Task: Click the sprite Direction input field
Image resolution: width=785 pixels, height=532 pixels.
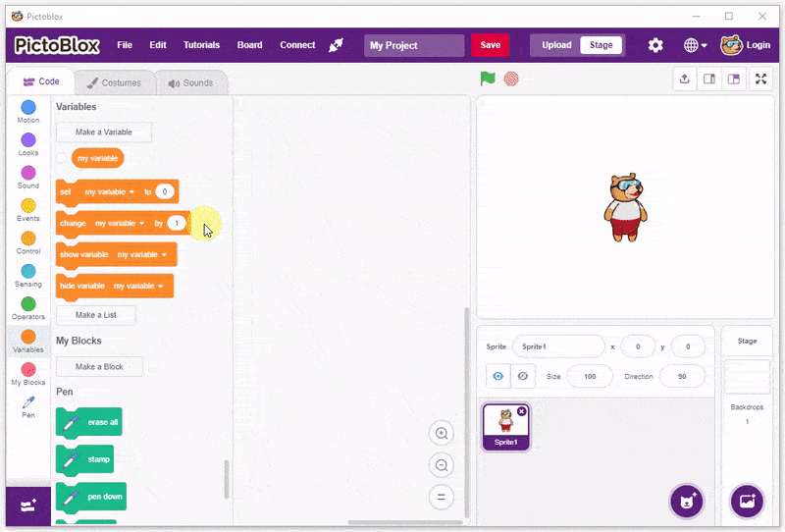Action: pyautogui.click(x=684, y=376)
